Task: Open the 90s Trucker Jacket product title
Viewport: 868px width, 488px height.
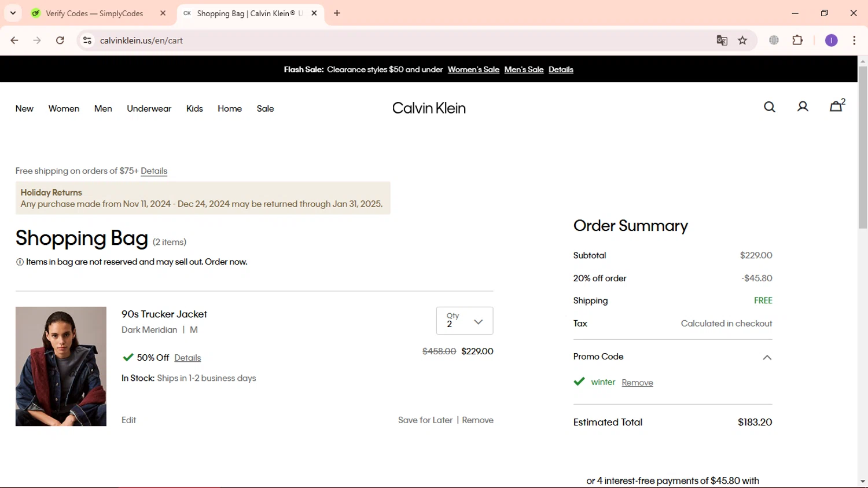Action: click(164, 314)
